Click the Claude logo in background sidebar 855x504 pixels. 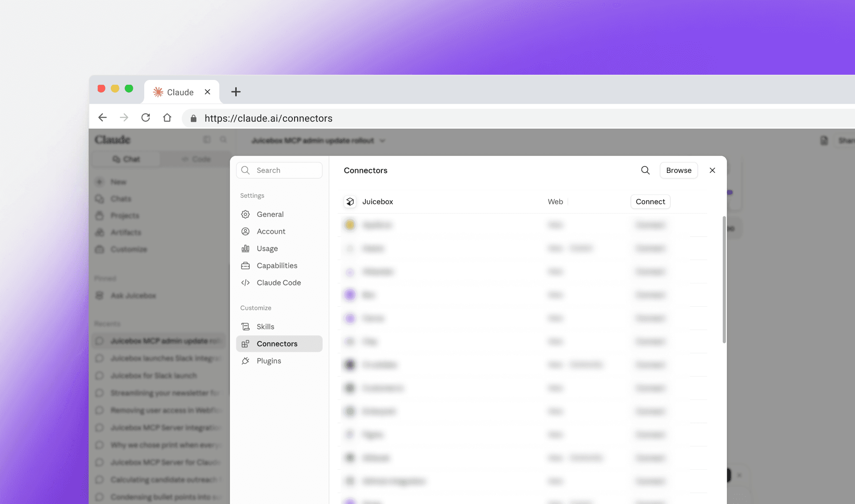(113, 139)
